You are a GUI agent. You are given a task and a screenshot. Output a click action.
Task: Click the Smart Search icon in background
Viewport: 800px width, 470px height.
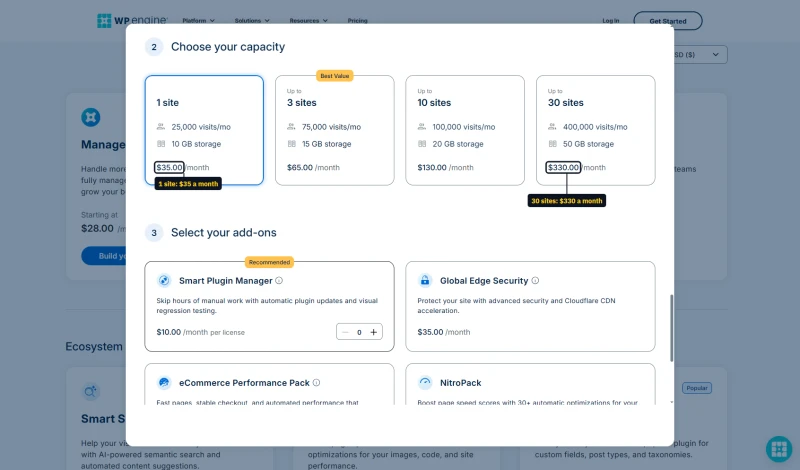(x=91, y=391)
